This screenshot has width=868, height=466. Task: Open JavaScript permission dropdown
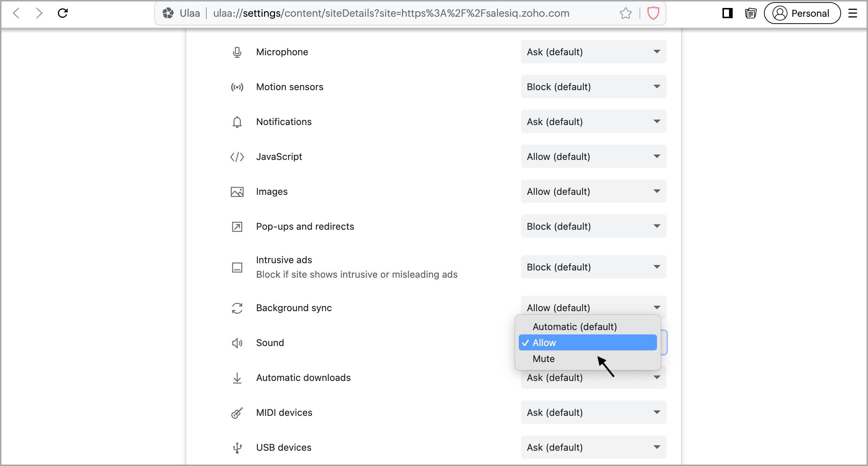tap(593, 157)
